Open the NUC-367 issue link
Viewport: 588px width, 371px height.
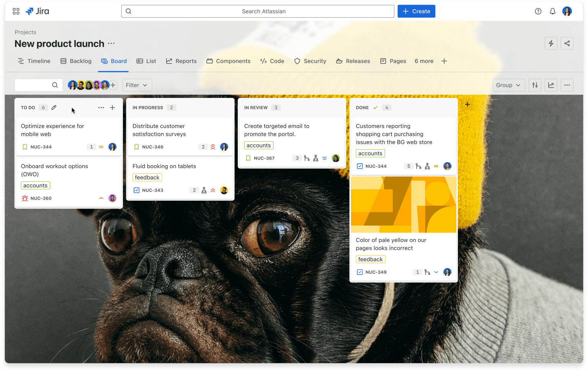[265, 158]
